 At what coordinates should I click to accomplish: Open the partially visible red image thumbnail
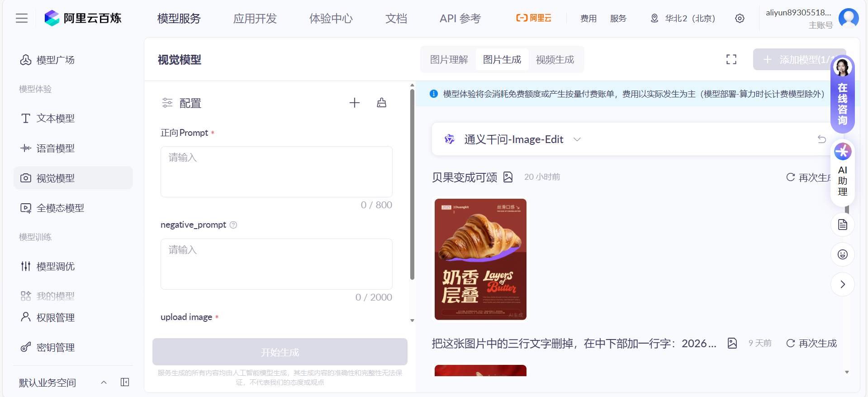point(480,370)
